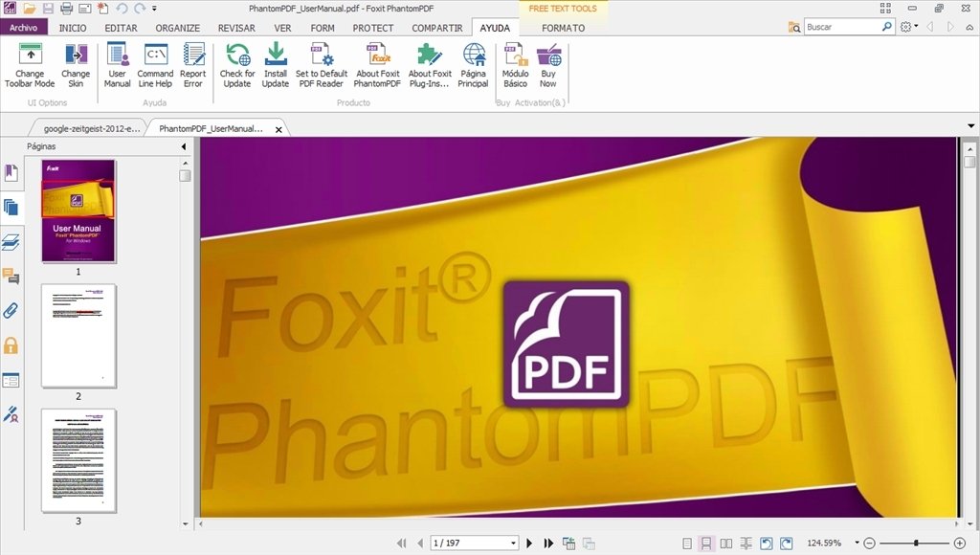Open the User Manual
The width and height of the screenshot is (980, 555).
pos(117,65)
